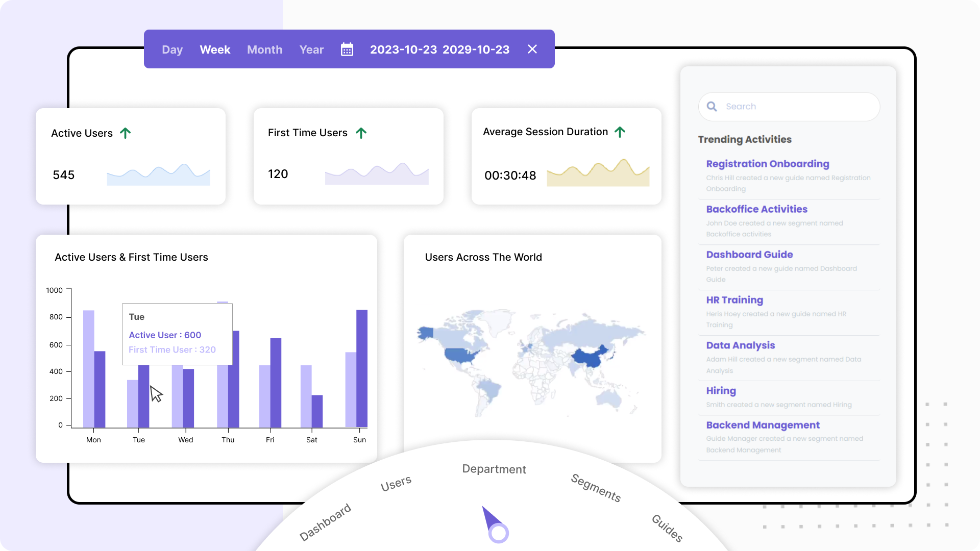Open the Data Analysis segment
This screenshot has width=980, height=551.
(x=740, y=345)
